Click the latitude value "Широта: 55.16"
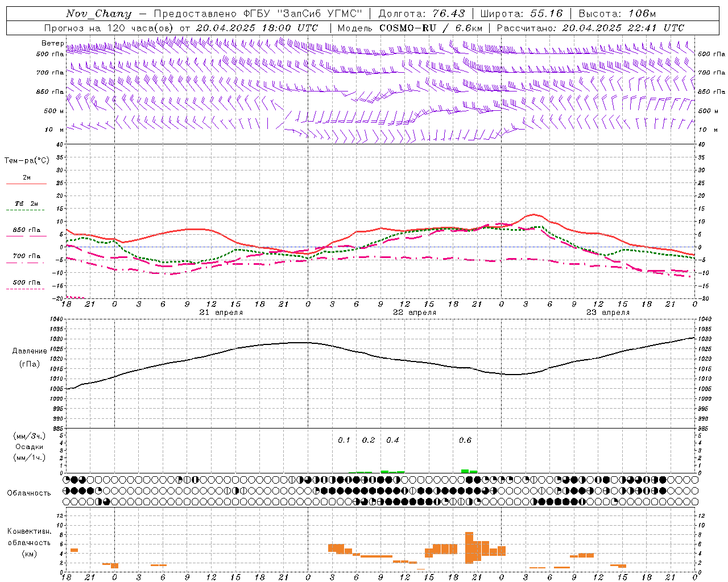 tap(522, 14)
